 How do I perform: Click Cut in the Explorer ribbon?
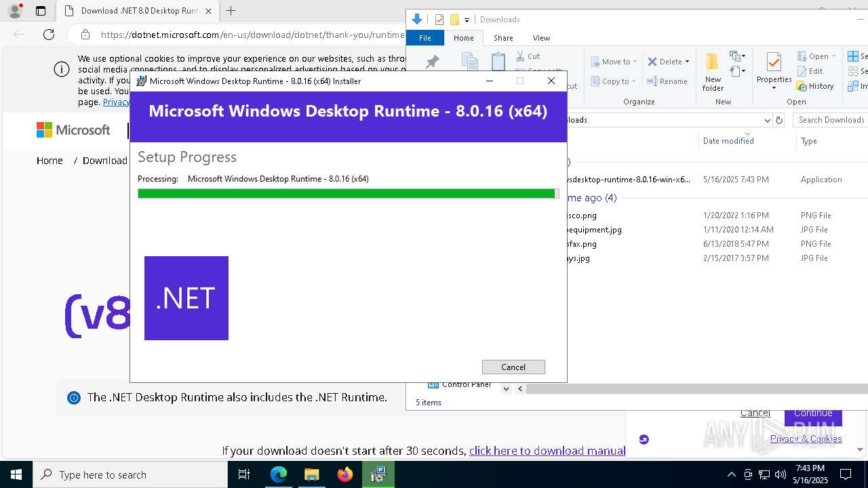point(528,56)
